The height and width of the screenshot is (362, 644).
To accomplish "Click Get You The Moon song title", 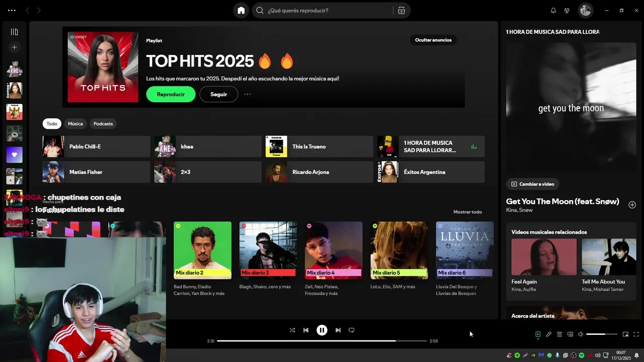I will (x=562, y=202).
